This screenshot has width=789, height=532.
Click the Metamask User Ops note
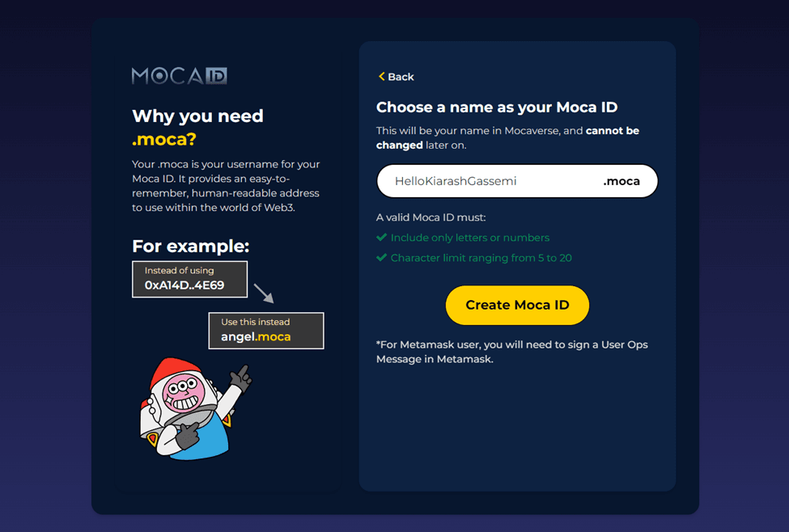(511, 352)
